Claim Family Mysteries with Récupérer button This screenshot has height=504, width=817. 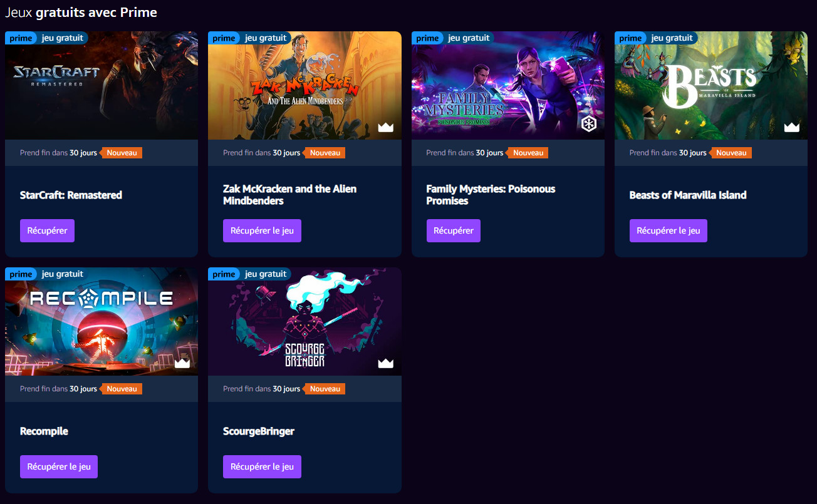(x=454, y=230)
